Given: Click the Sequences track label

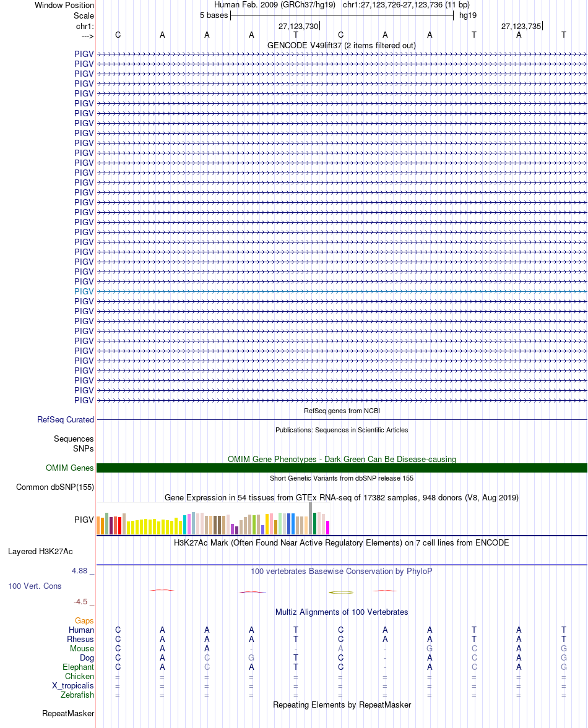Looking at the screenshot, I should click(74, 439).
